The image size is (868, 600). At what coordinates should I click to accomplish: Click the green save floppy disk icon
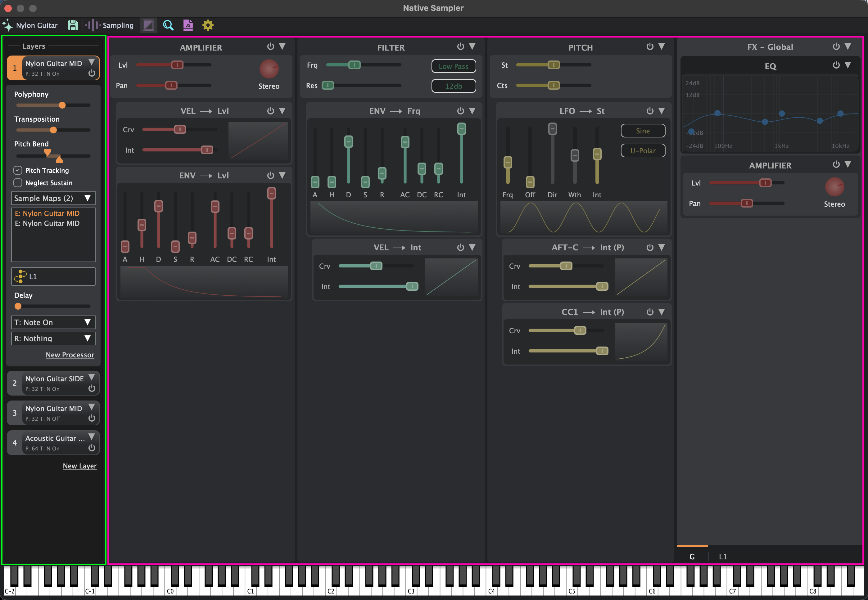point(73,25)
